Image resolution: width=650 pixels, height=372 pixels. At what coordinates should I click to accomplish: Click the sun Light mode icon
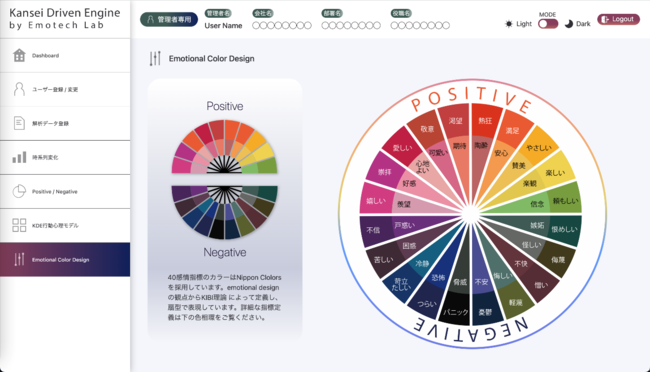pos(509,24)
